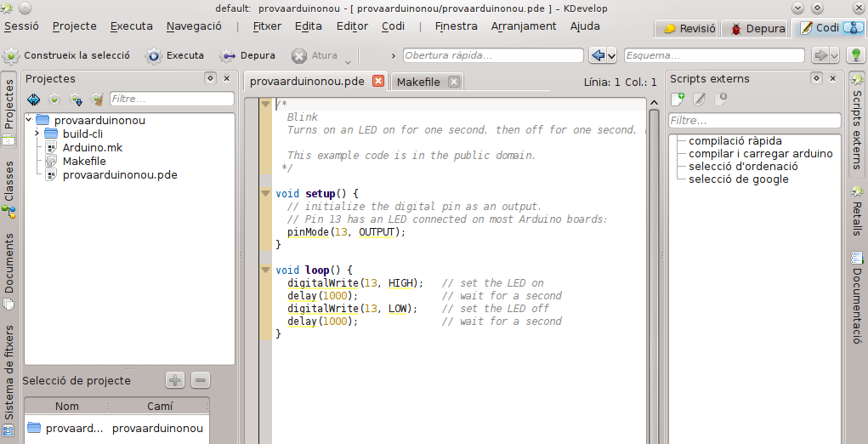Fold the void loop() function
The image size is (868, 444).
[266, 270]
